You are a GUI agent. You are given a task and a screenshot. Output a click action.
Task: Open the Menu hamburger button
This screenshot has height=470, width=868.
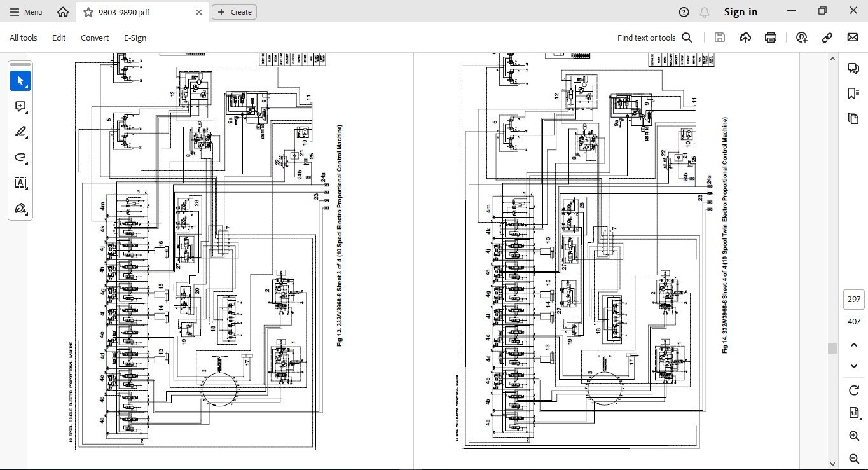point(26,11)
